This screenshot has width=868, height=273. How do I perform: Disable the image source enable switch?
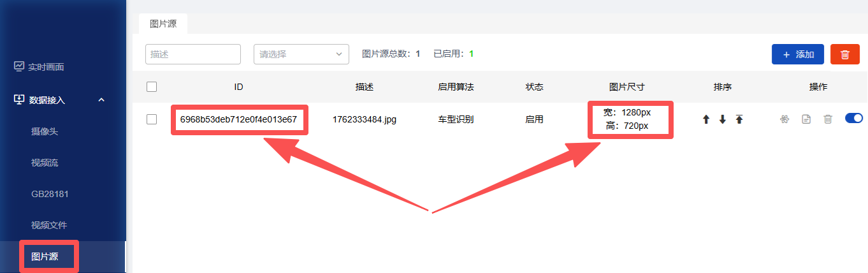(x=854, y=118)
